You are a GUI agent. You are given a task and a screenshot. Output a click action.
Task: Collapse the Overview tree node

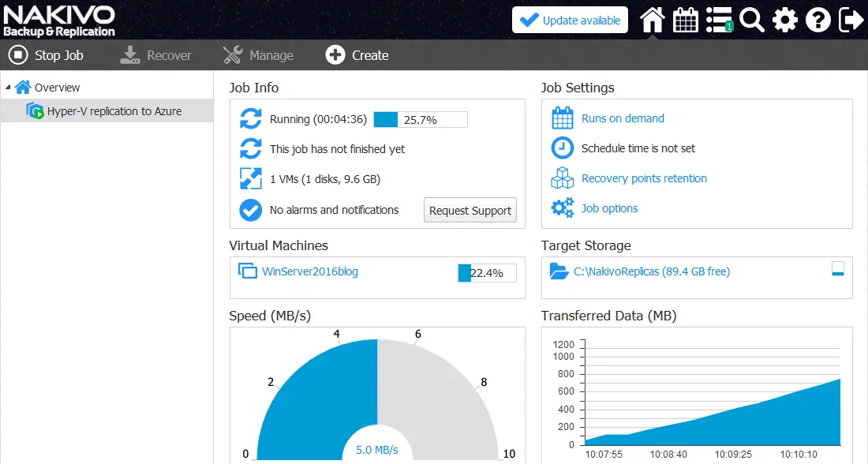point(8,88)
